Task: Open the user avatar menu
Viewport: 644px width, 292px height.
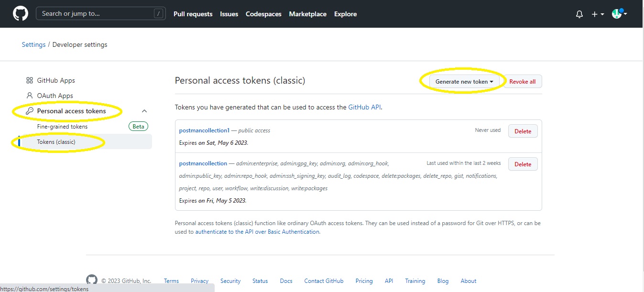Action: [619, 14]
